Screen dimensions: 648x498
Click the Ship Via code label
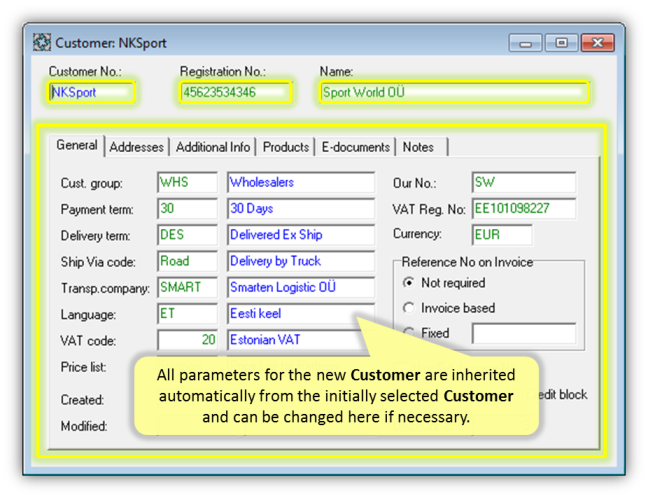pos(98,262)
